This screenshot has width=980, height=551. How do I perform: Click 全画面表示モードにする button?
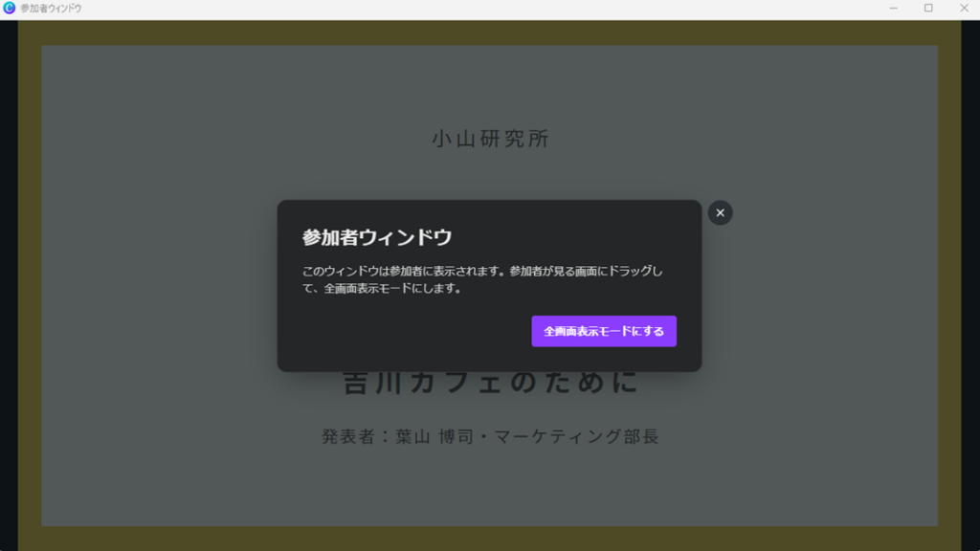click(604, 331)
